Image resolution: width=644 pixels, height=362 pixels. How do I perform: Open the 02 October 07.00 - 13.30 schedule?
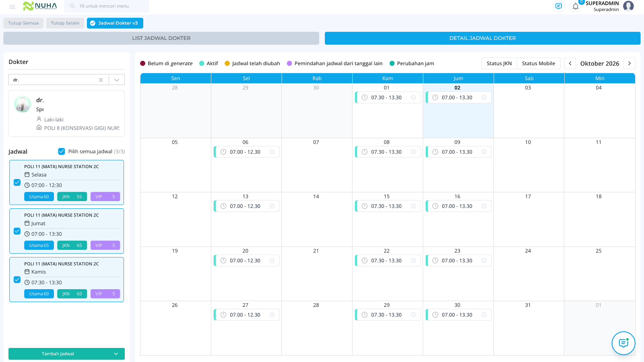tap(458, 97)
